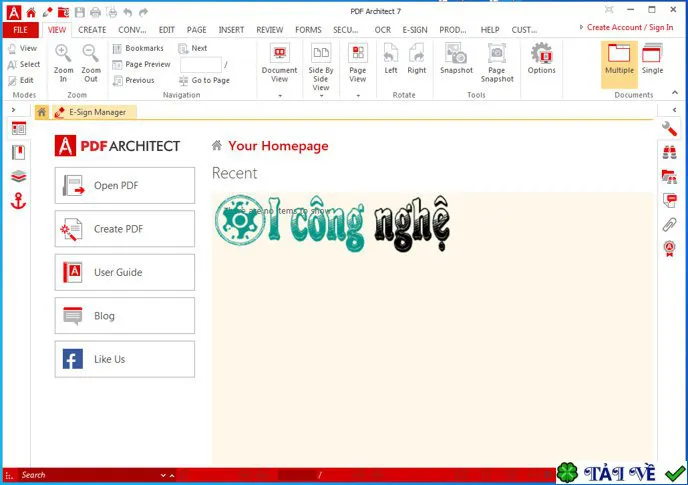Screen dimensions: 688x485
Task: Click Zoom Out magnifier
Action: pos(91,63)
